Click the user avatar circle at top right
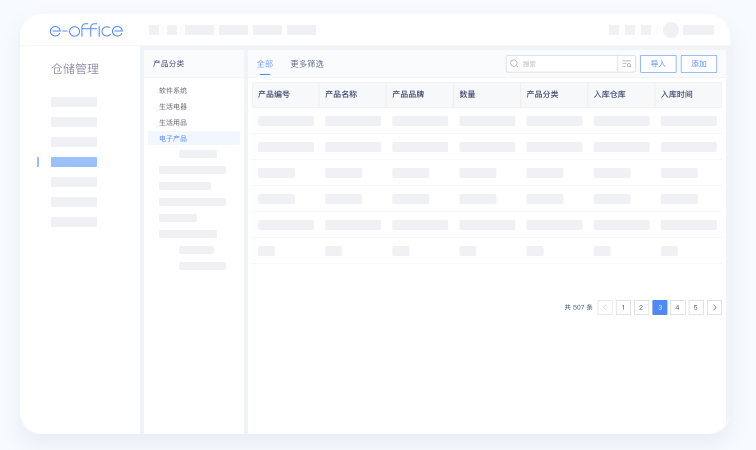The image size is (756, 450). (670, 30)
